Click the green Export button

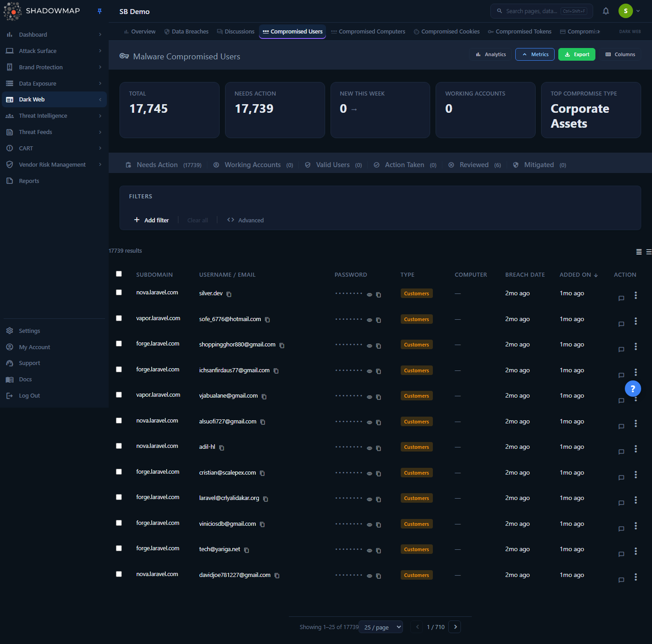pos(577,54)
